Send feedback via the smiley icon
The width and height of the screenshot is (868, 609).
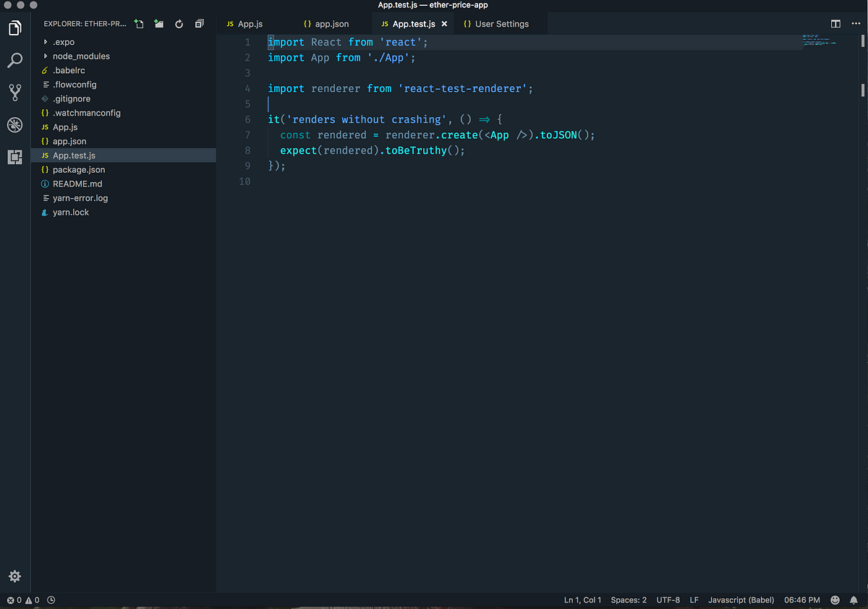(834, 600)
